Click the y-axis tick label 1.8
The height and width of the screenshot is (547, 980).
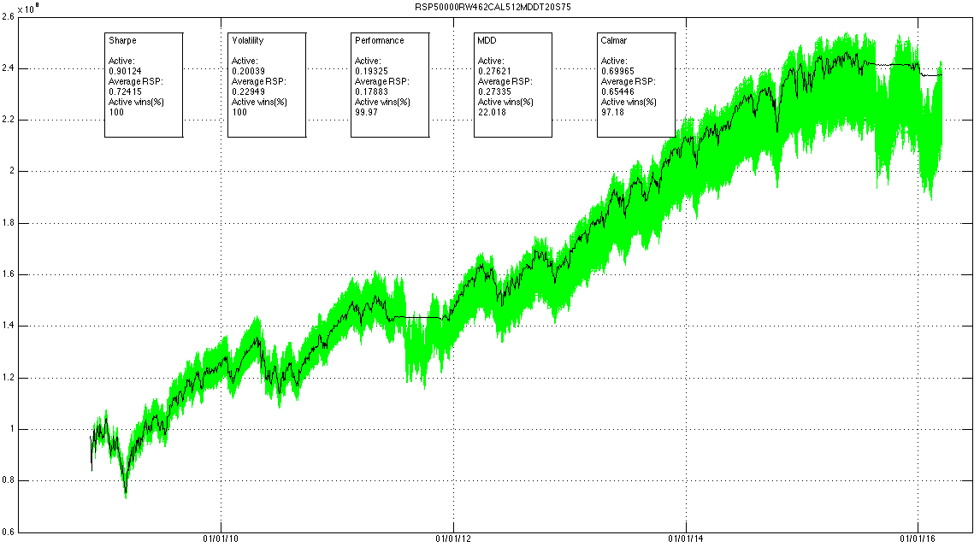9,223
